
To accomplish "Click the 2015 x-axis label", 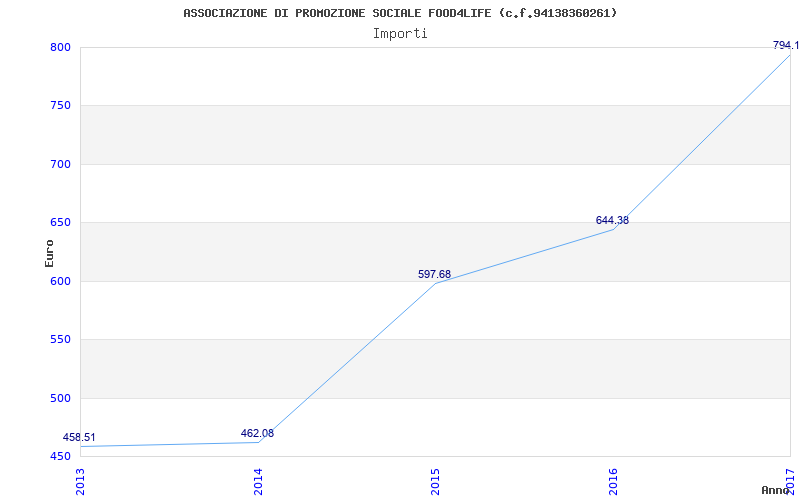I will [x=436, y=482].
